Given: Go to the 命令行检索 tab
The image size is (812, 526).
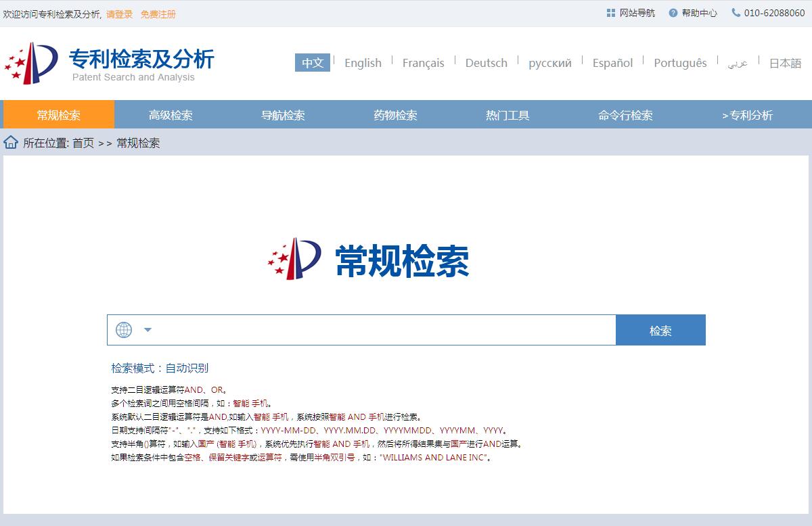Looking at the screenshot, I should (625, 115).
